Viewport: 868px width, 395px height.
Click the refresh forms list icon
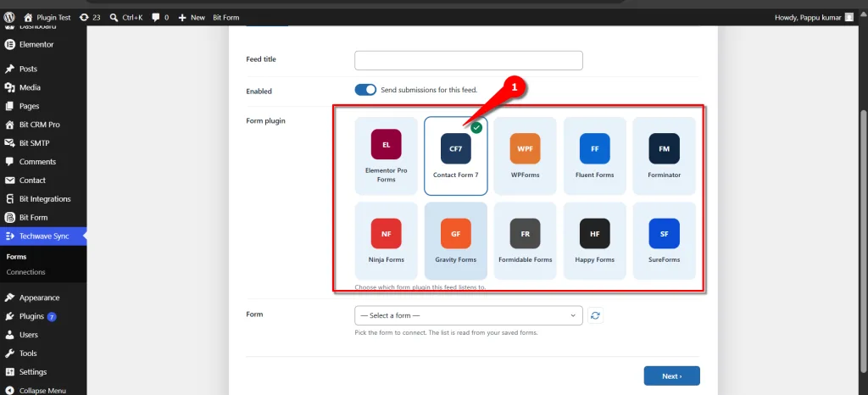[x=595, y=315]
